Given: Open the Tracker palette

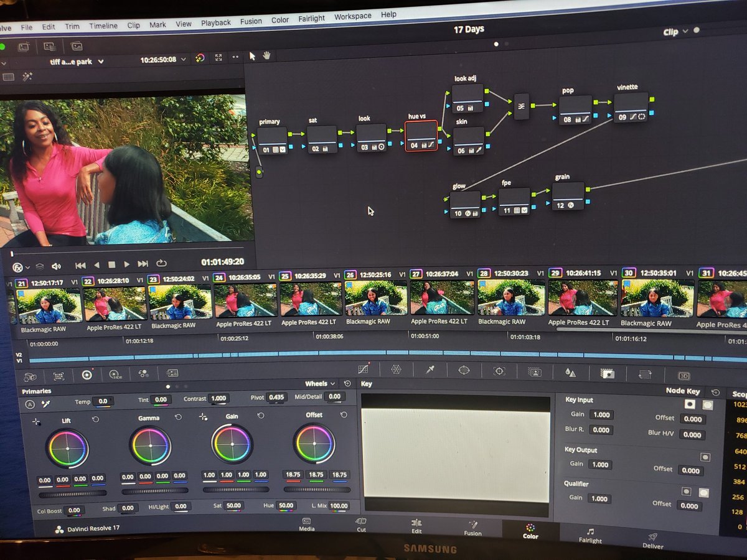Looking at the screenshot, I should (499, 371).
